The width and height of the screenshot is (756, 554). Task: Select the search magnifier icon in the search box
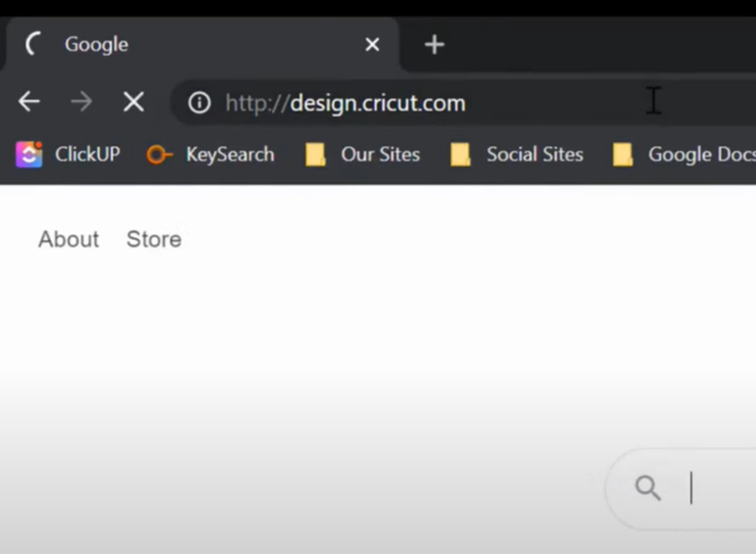click(647, 488)
